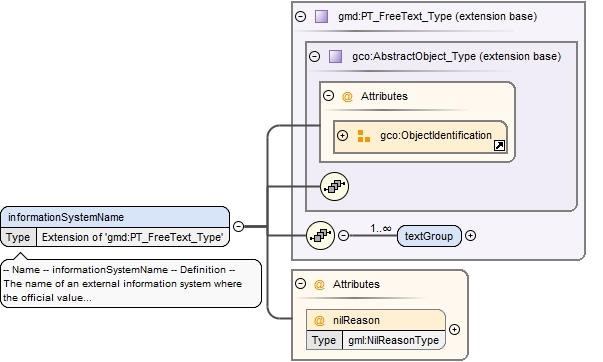Click the Type label under nilReason
This screenshot has width=603, height=362.
tap(324, 340)
